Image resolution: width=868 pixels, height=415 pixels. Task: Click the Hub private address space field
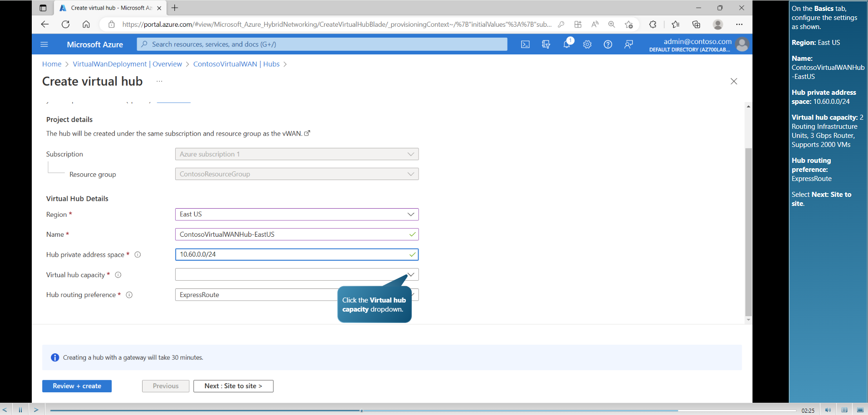[297, 254]
